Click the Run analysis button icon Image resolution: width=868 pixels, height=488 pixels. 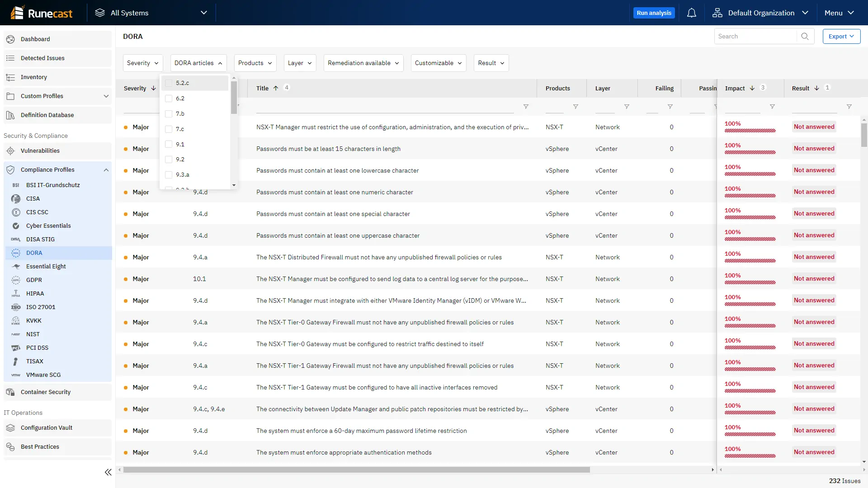point(654,13)
